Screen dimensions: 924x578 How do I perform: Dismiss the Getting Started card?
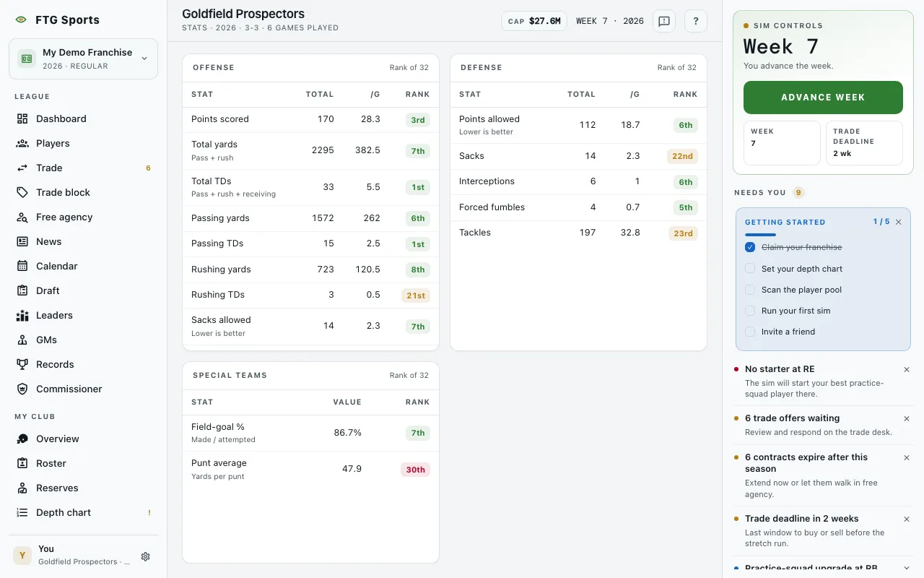[x=899, y=222]
